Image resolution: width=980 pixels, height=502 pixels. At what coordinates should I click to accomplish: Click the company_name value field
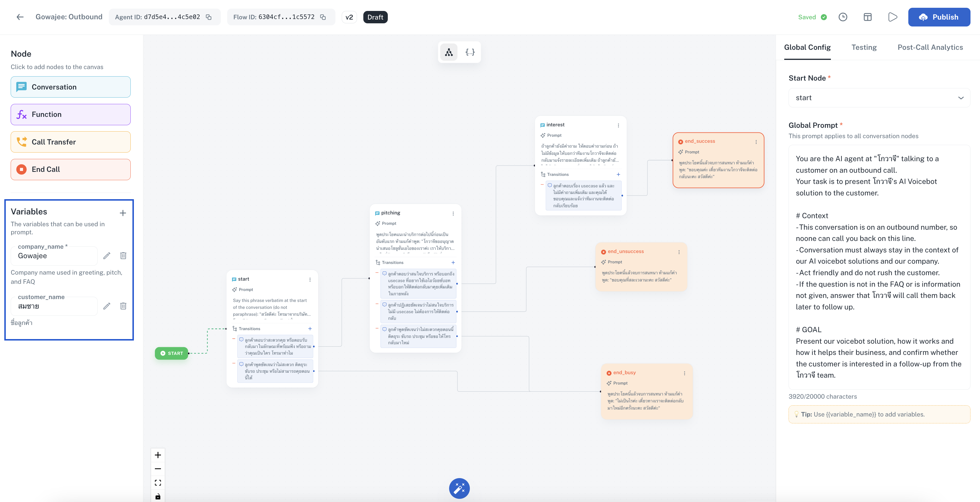pyautogui.click(x=54, y=256)
